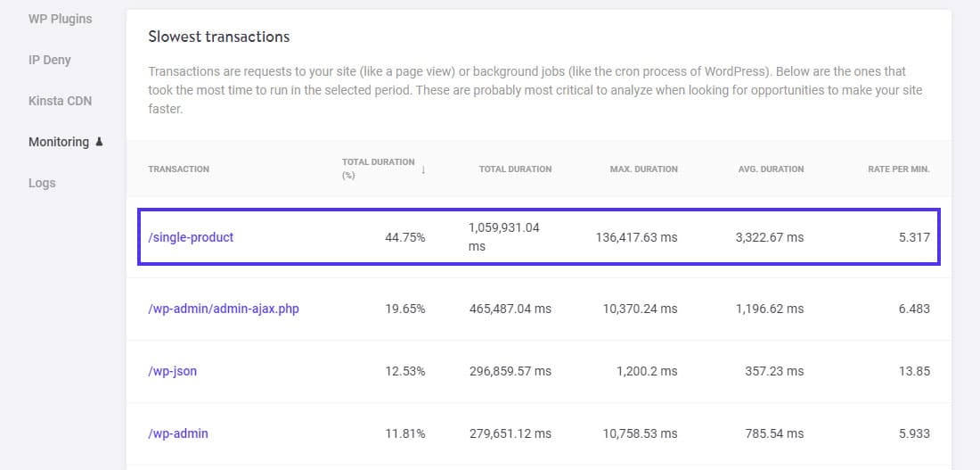Open WP Plugins in the sidebar

[x=60, y=19]
